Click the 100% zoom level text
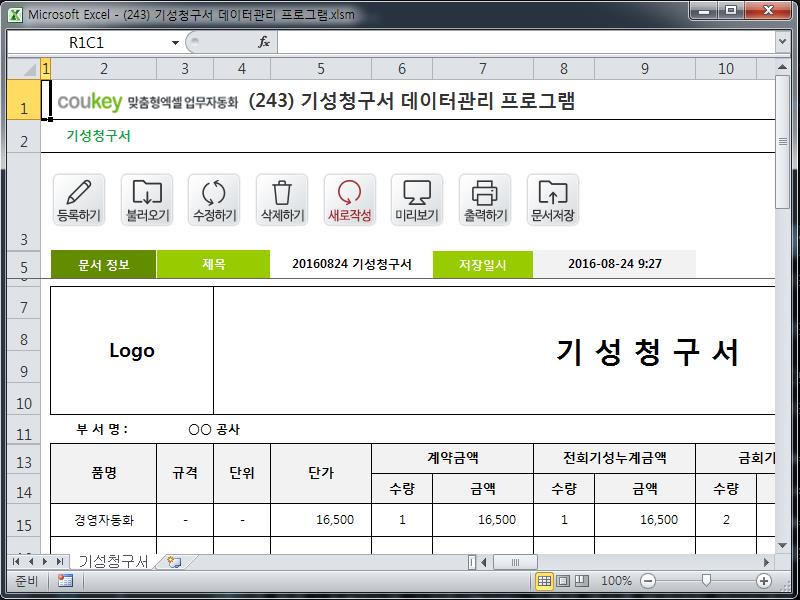Image resolution: width=800 pixels, height=600 pixels. point(616,581)
